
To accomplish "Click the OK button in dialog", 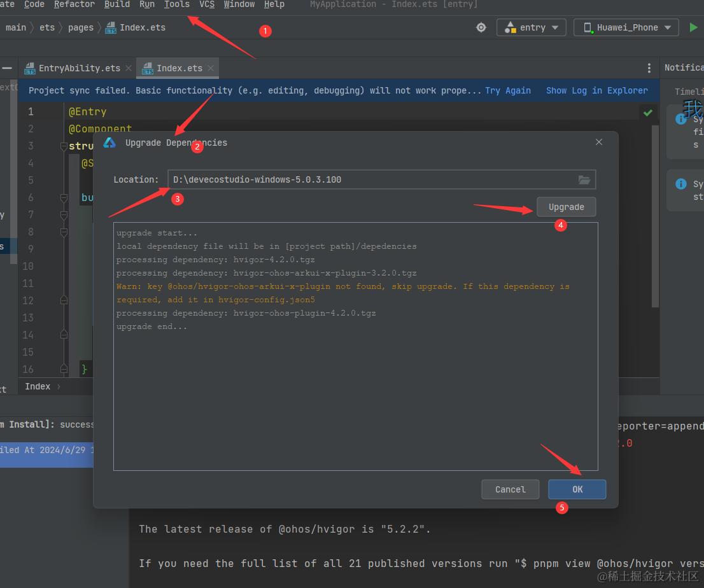I will (x=577, y=489).
